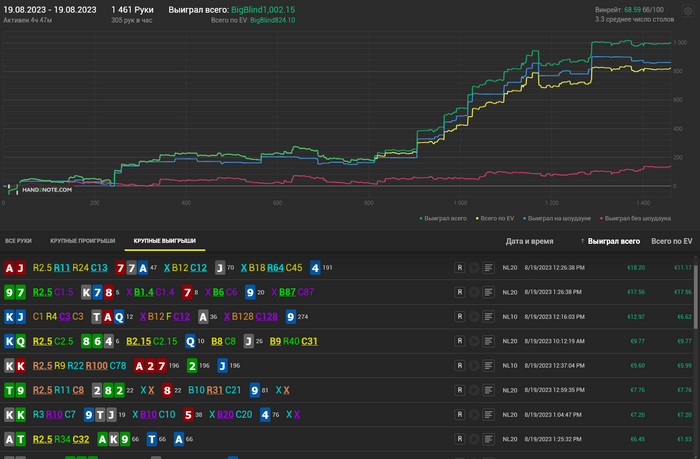700x459 pixels.
Task: Open text view icon of KK hand at 12:37:04 PM
Action: click(488, 366)
